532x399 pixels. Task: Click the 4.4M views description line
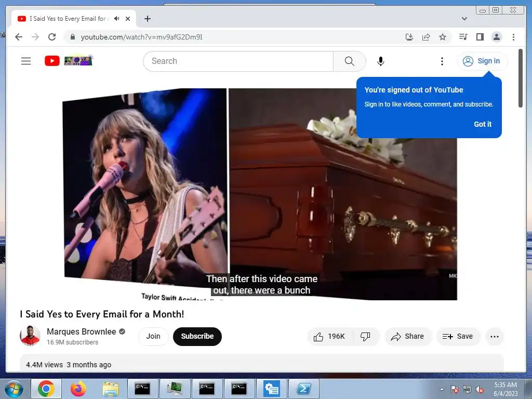(x=69, y=365)
